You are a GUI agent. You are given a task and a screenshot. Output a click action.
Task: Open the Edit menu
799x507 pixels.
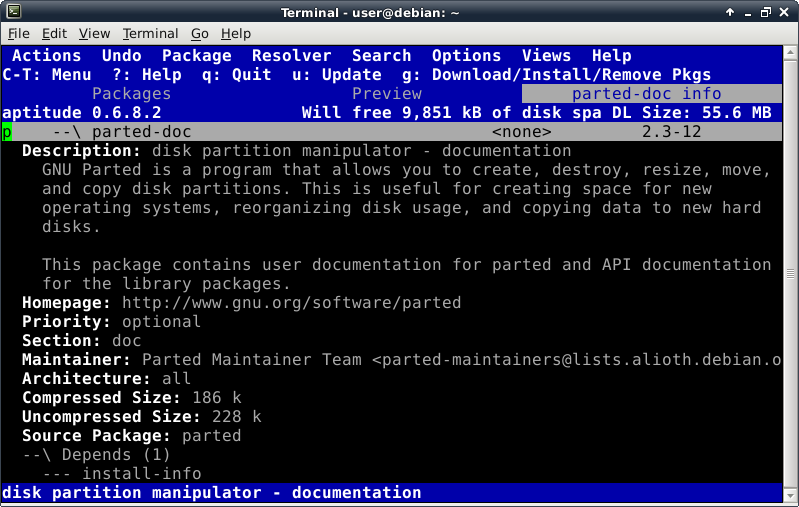(54, 34)
